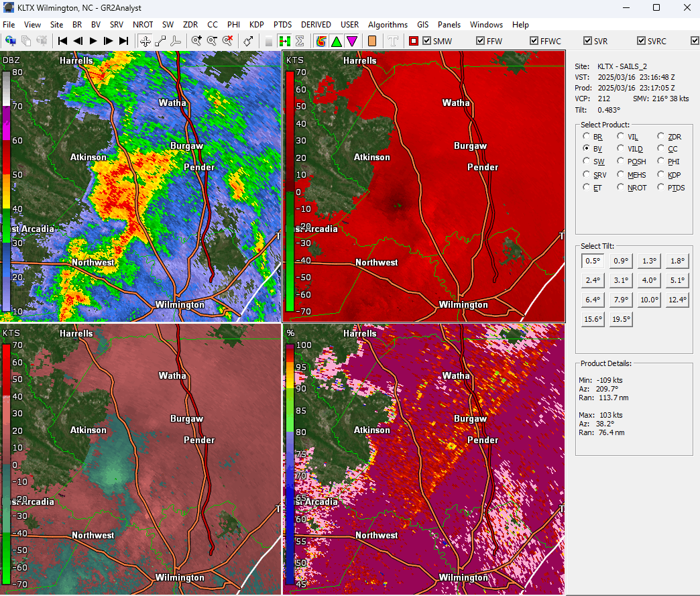Viewport: 700px width, 596px height.
Task: Toggle the magenta downward triangle marker icon
Action: [352, 41]
